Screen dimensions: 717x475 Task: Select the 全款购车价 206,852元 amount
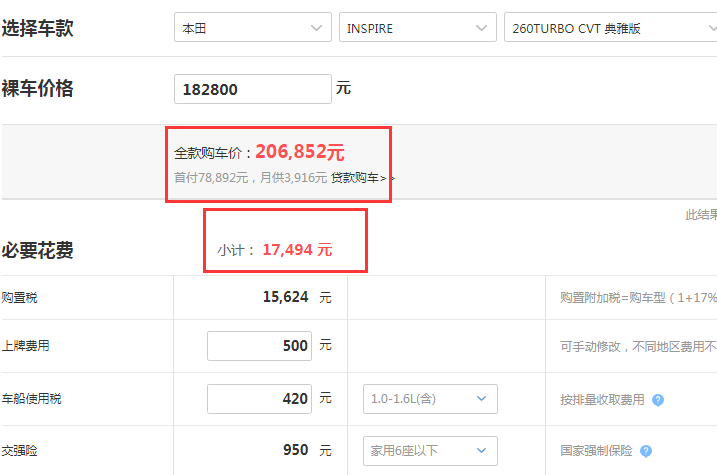[x=300, y=151]
